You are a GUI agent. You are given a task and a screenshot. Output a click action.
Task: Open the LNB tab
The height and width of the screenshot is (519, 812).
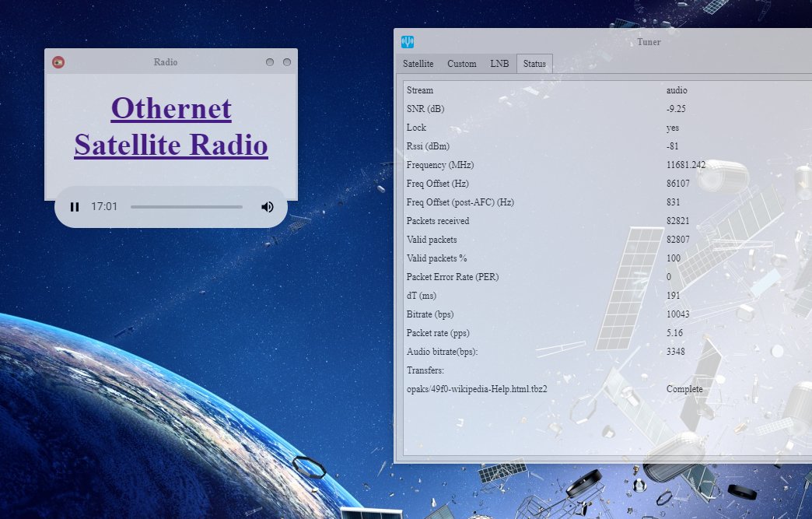[500, 64]
